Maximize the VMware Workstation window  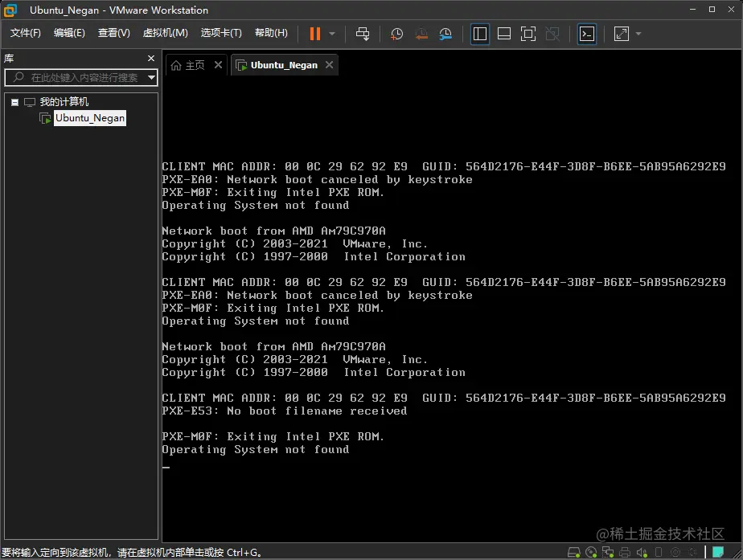pyautogui.click(x=712, y=10)
